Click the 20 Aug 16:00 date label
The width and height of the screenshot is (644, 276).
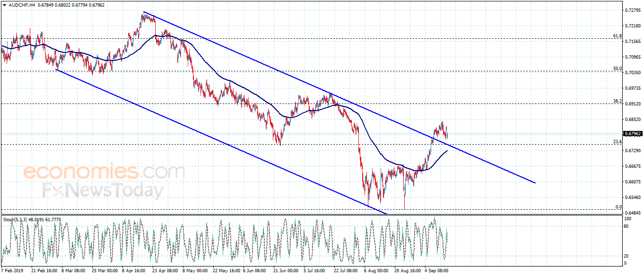point(408,271)
